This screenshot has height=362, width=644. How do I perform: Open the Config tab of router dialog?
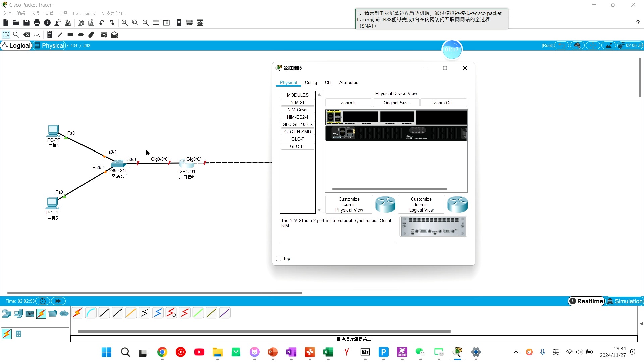click(x=311, y=82)
